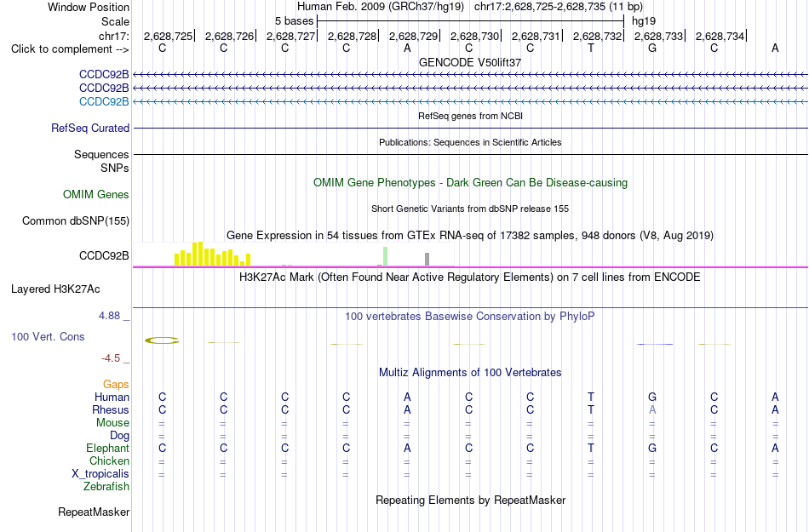This screenshot has width=809, height=532.
Task: Click 'Multiz Alignments of 100 Vertebrates' title
Action: (x=470, y=372)
